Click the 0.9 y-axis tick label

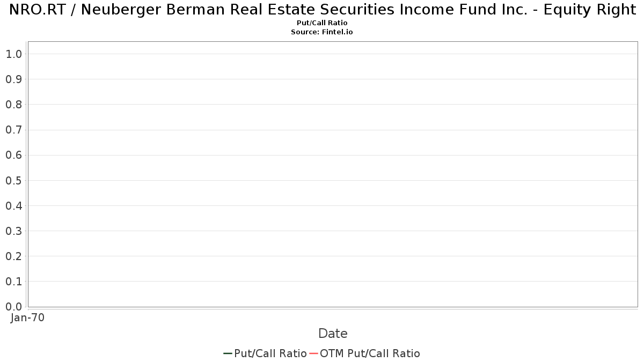tap(13, 79)
